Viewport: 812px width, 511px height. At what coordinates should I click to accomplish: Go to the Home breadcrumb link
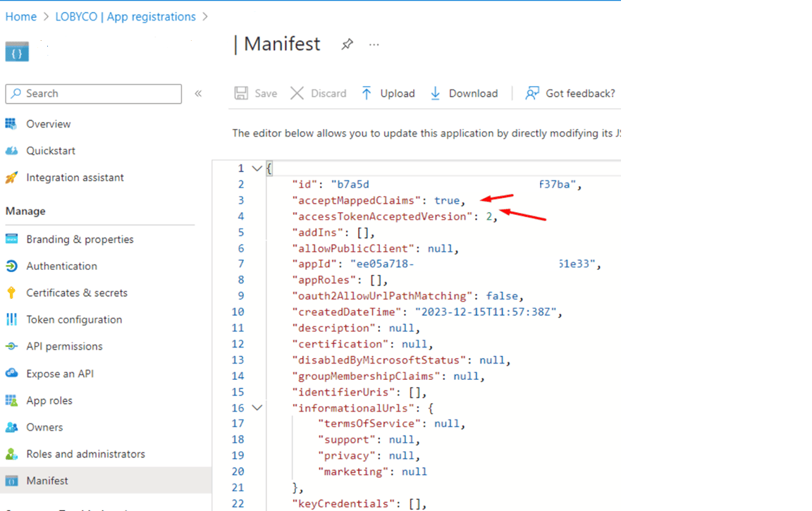[x=20, y=17]
